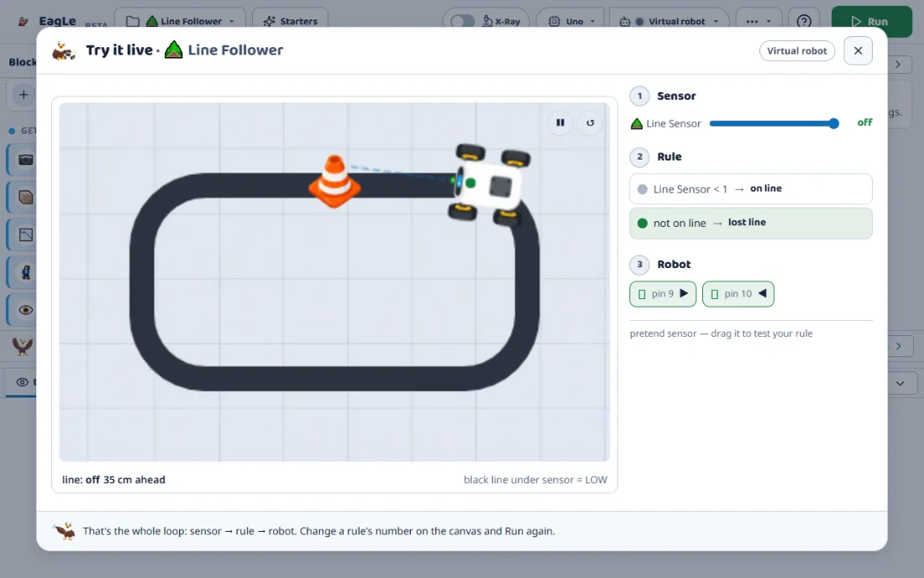924x578 pixels.
Task: Select the camera block icon in sidebar
Action: coord(25,160)
